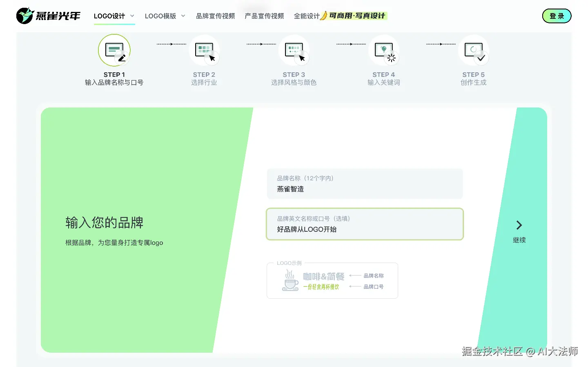Focus the 品牌名称 input field
Viewport: 588px width, 367px height.
[x=365, y=184]
